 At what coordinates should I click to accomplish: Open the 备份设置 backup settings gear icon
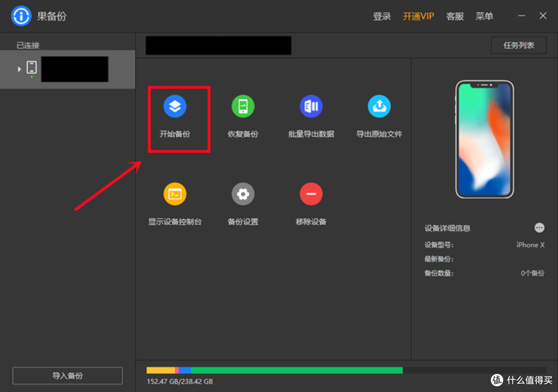(x=243, y=194)
